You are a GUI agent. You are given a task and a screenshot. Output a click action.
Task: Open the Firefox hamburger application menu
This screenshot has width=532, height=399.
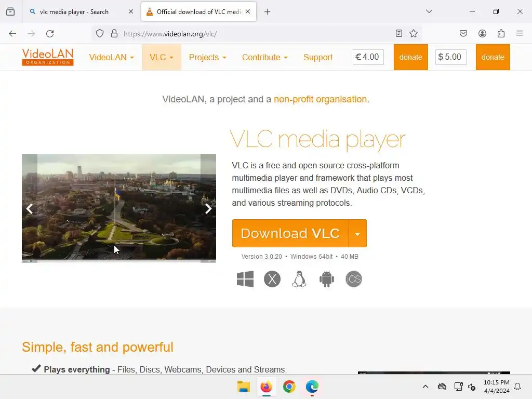click(520, 33)
